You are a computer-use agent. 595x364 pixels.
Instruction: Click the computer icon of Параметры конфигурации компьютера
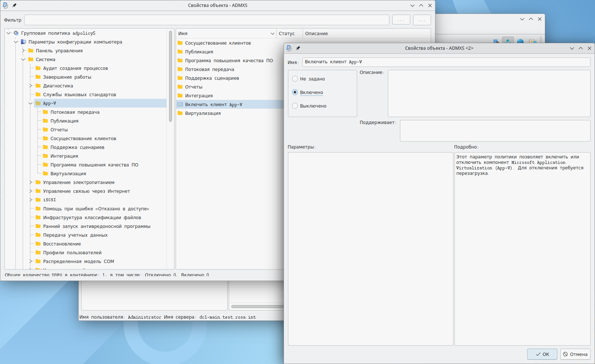pos(23,42)
